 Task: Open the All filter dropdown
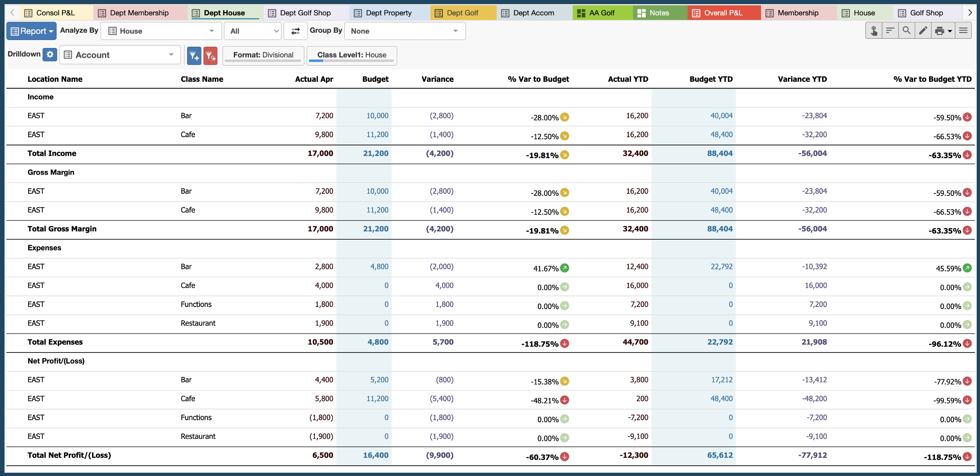[253, 31]
